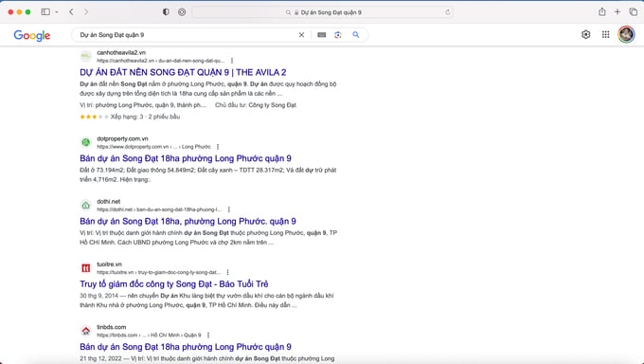Go forward to next page
The image size is (644, 364).
point(86,12)
